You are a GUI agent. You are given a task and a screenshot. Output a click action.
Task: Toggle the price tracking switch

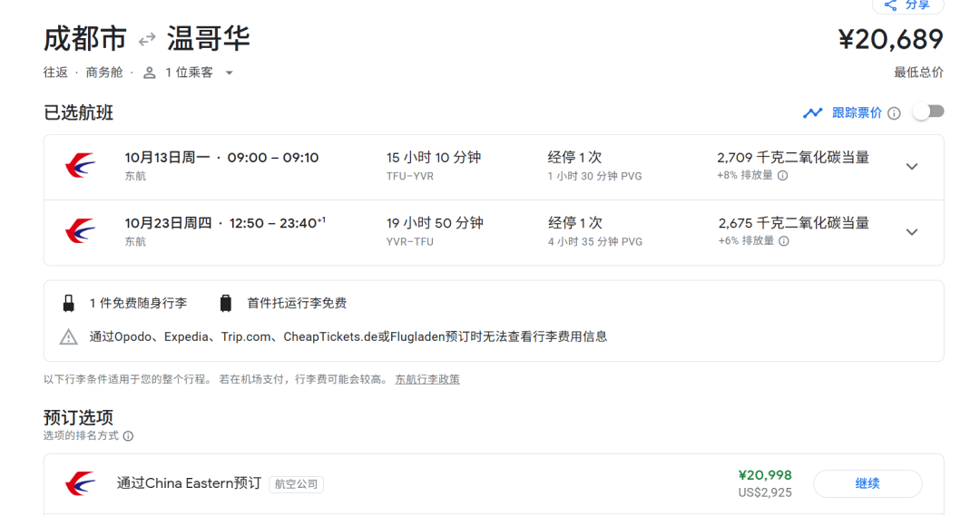(x=928, y=112)
